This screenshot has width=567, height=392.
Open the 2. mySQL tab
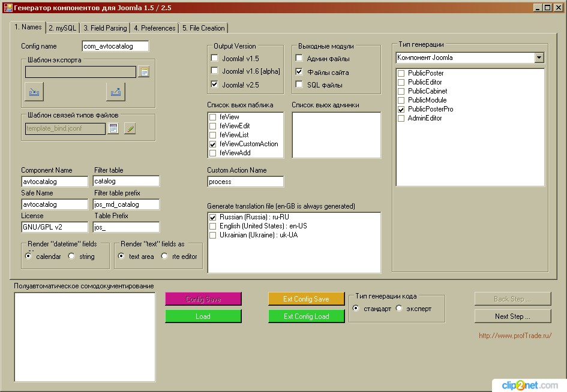tap(62, 28)
